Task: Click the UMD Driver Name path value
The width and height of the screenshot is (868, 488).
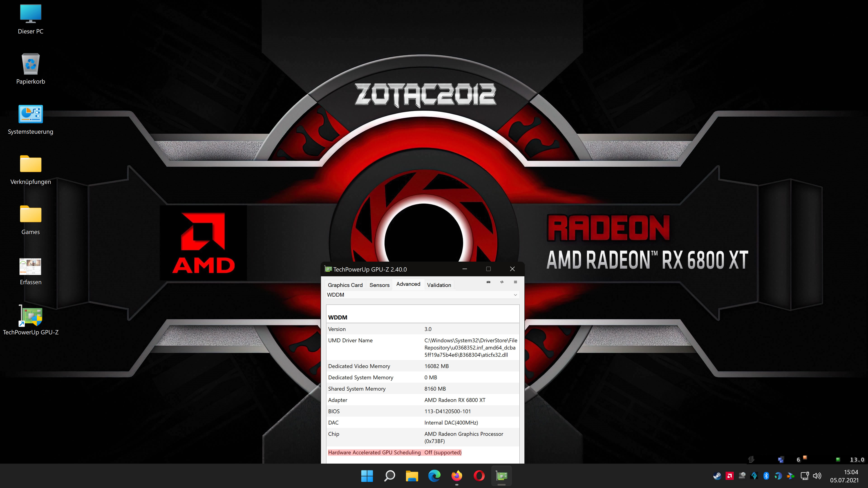Action: (x=470, y=347)
